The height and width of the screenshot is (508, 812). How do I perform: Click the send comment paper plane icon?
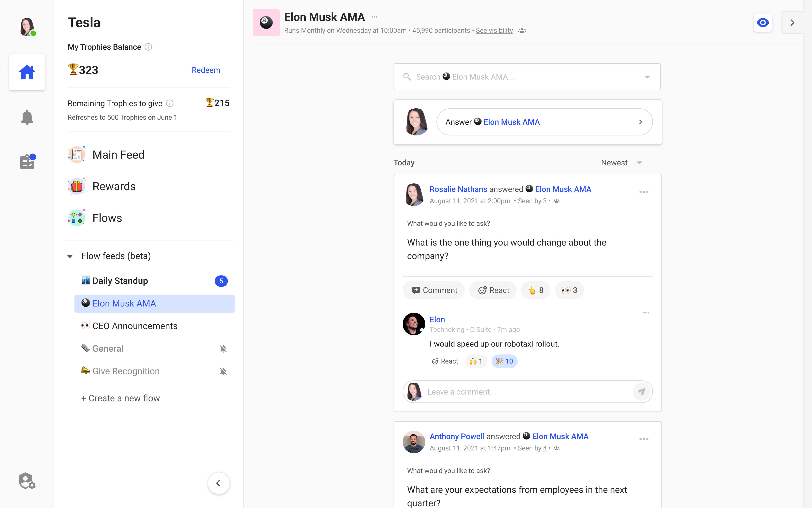coord(641,392)
